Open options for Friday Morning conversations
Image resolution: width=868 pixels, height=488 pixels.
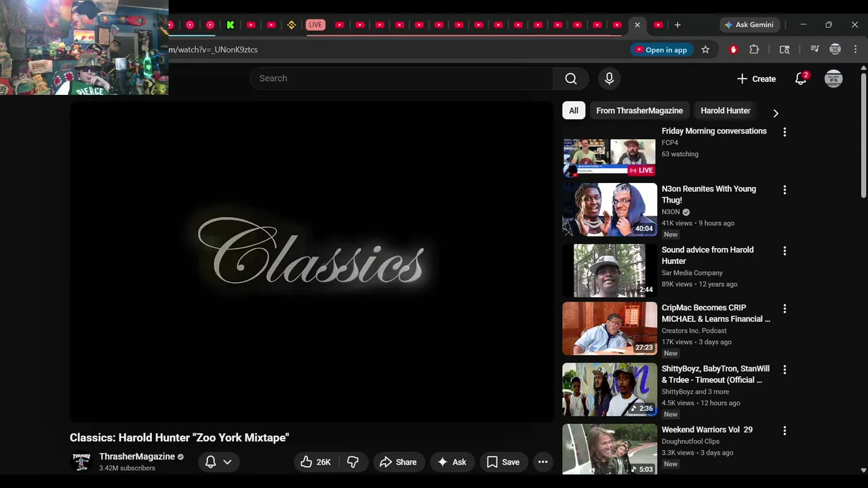[785, 132]
